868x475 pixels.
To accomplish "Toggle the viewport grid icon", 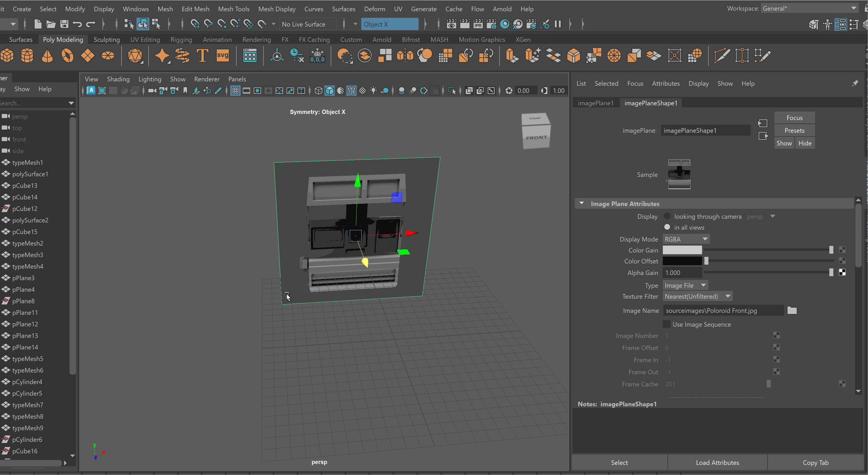I will (235, 91).
